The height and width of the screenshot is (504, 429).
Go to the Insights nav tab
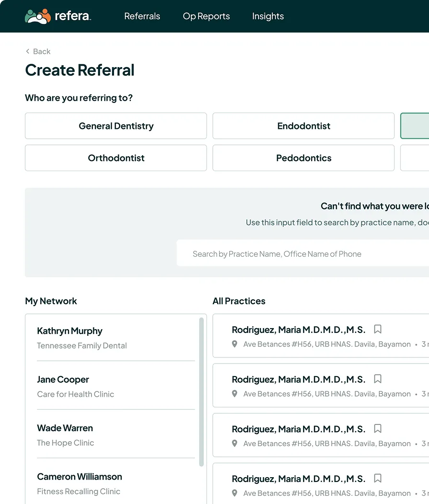268,16
